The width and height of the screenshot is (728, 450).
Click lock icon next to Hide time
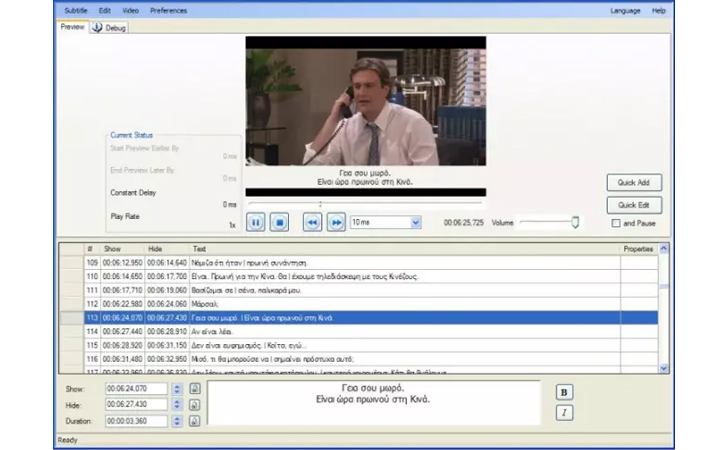tap(195, 405)
